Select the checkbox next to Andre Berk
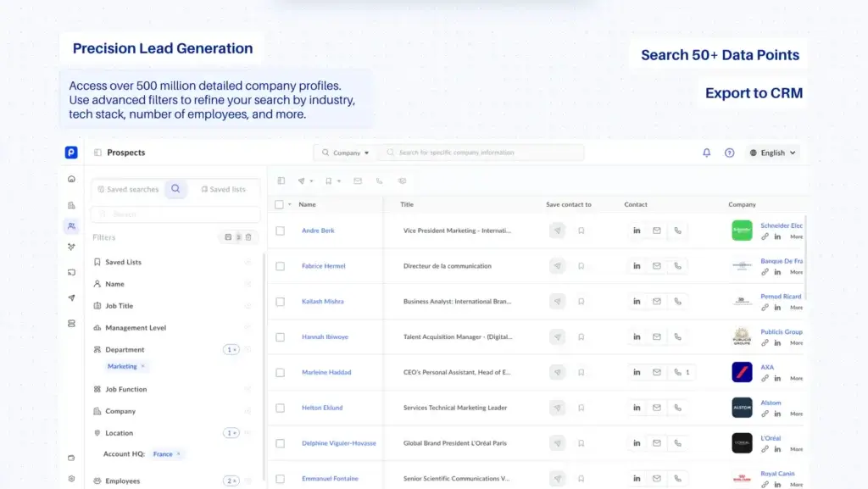This screenshot has height=489, width=868. (281, 231)
